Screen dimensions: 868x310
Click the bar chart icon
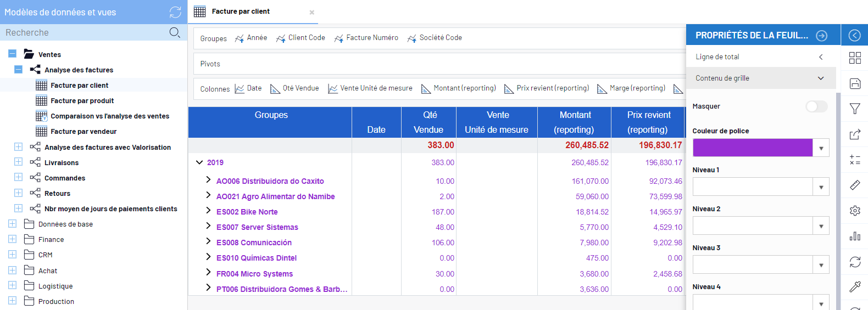855,236
